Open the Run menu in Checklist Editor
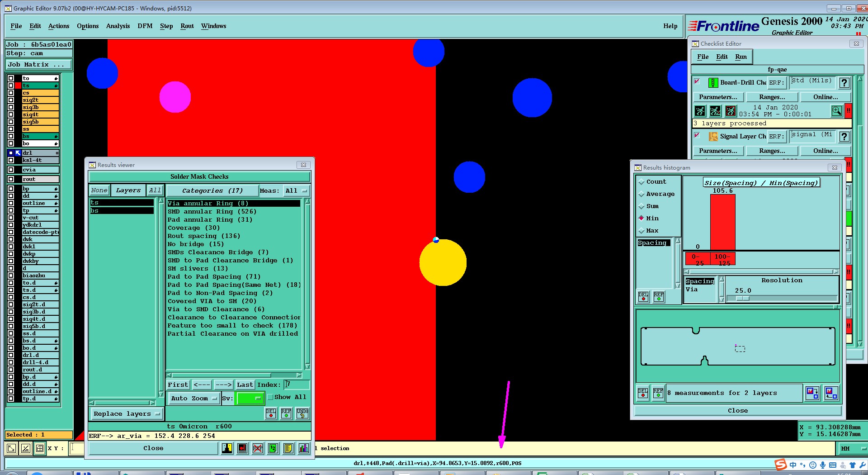The image size is (868, 475). pos(741,57)
